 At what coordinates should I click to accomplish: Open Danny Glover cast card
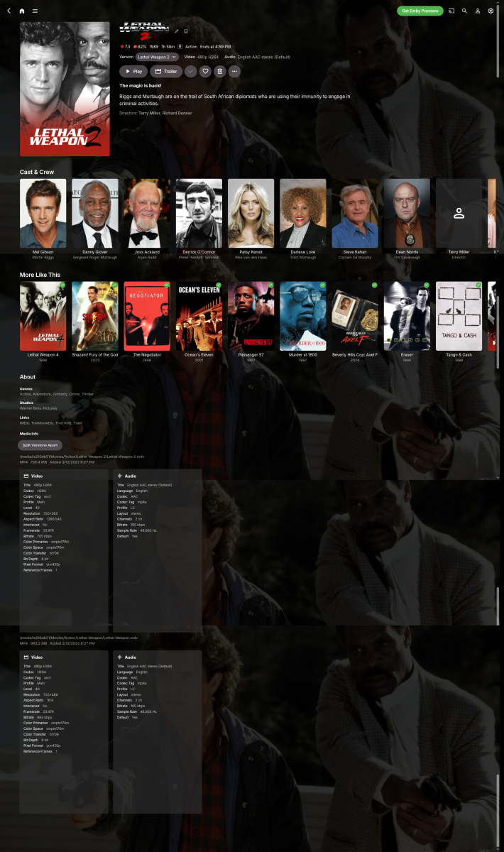[x=95, y=213]
